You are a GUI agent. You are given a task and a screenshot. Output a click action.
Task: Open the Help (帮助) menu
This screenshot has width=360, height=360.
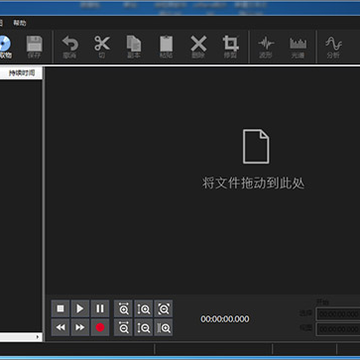[20, 23]
